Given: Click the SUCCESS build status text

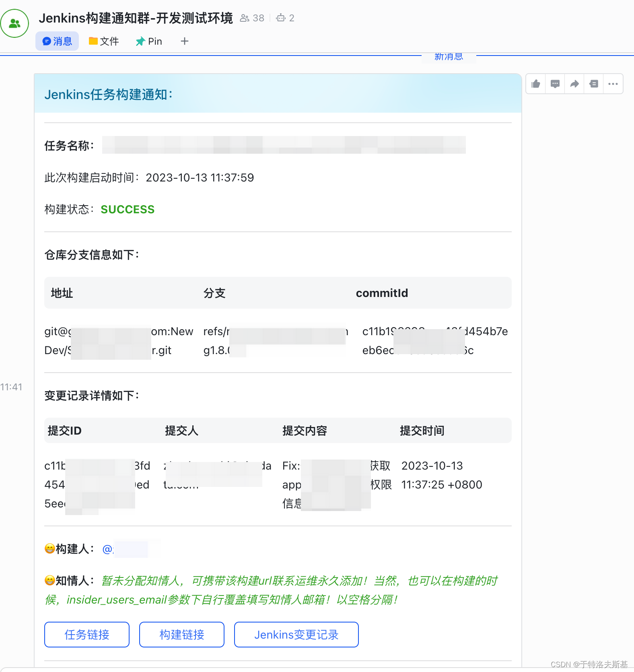Looking at the screenshot, I should pyautogui.click(x=128, y=209).
